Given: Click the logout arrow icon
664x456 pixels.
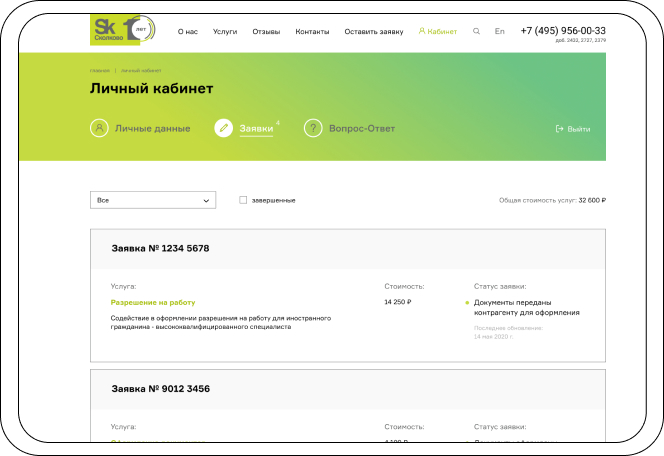Looking at the screenshot, I should (x=559, y=129).
